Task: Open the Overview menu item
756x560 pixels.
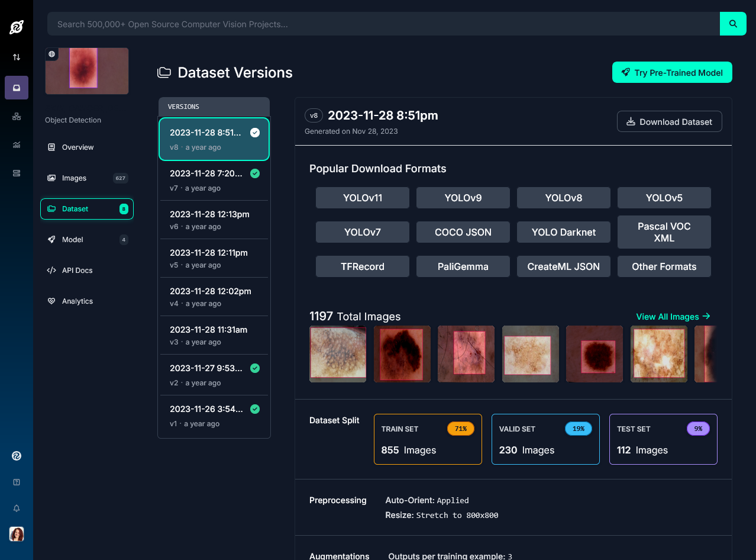Action: tap(77, 147)
